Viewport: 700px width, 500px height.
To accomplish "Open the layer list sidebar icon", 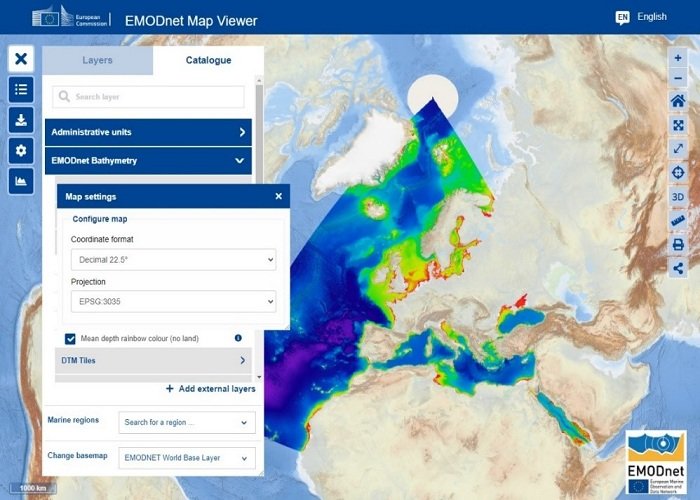I will pos(21,89).
